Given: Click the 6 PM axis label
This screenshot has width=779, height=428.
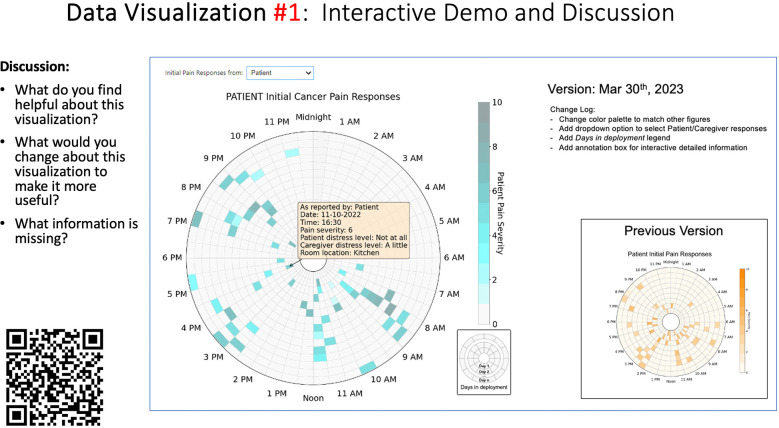Looking at the screenshot, I should (x=172, y=257).
